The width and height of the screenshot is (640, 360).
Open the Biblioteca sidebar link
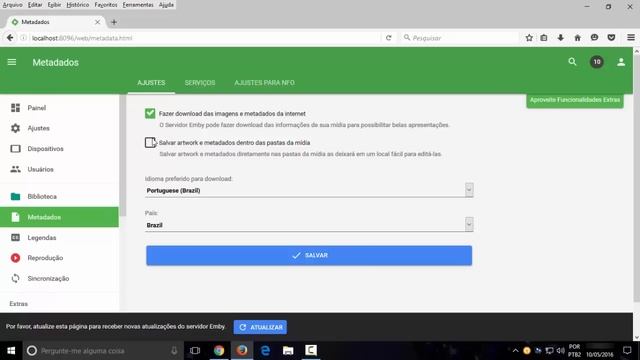point(42,196)
